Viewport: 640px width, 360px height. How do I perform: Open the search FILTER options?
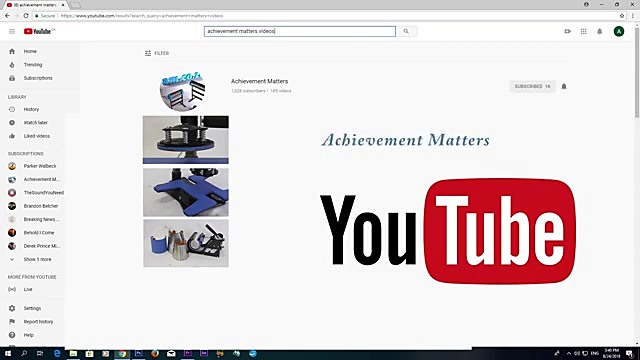(x=157, y=53)
